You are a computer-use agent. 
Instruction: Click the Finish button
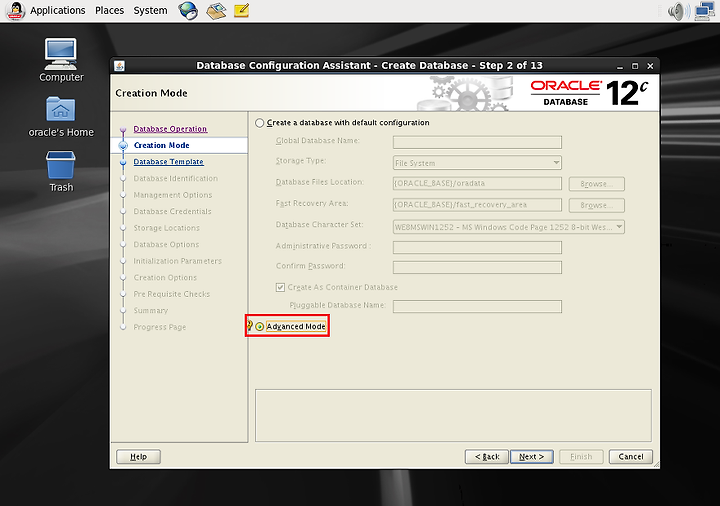(581, 456)
